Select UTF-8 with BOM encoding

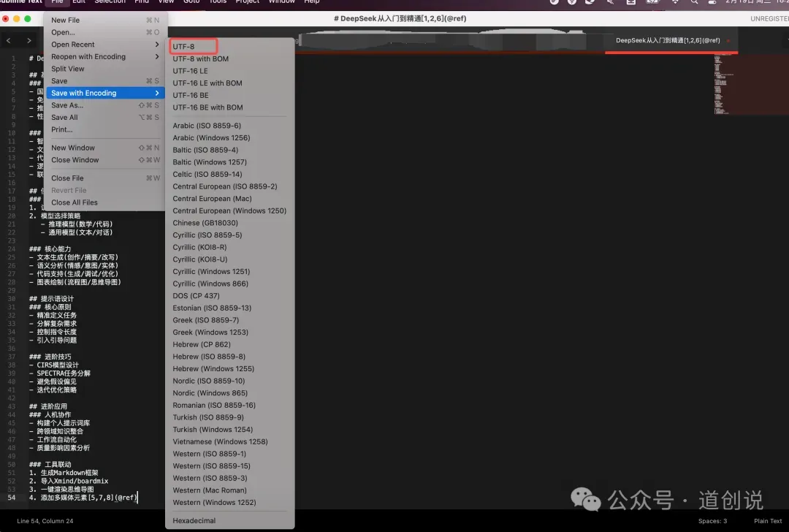[230, 58]
